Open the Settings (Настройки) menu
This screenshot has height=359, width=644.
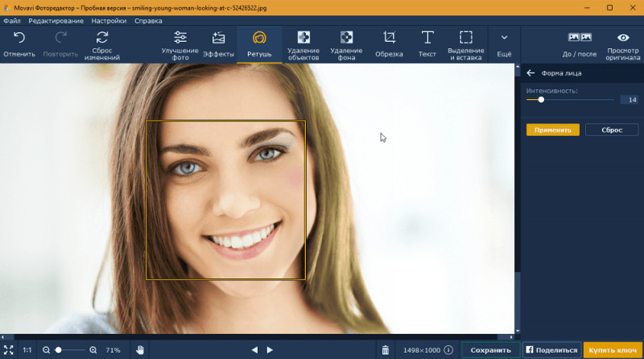[108, 19]
